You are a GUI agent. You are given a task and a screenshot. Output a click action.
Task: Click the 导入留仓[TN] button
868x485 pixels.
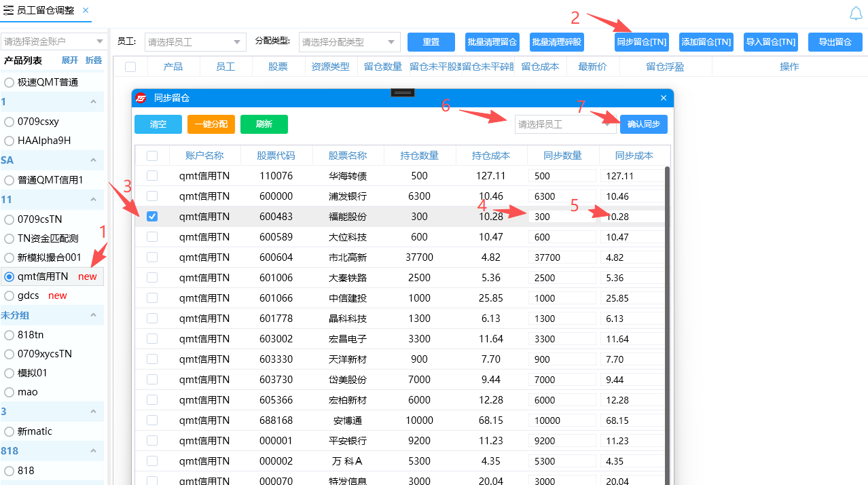pos(771,42)
